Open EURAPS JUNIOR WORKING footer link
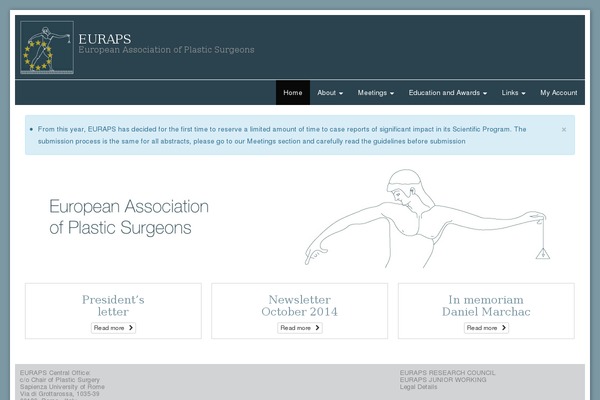The image size is (600, 400). coord(443,380)
